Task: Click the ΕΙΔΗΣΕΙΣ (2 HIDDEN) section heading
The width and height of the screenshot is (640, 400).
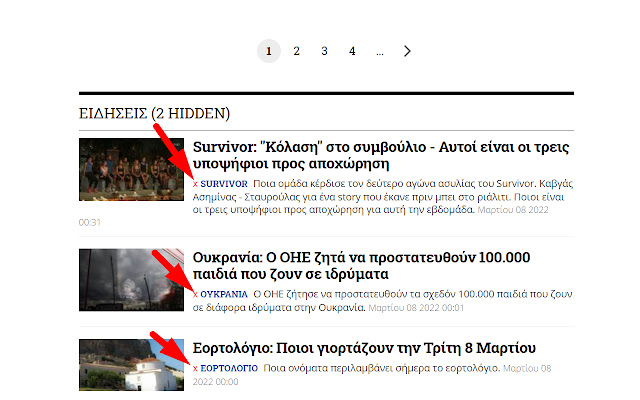Action: pos(154,113)
